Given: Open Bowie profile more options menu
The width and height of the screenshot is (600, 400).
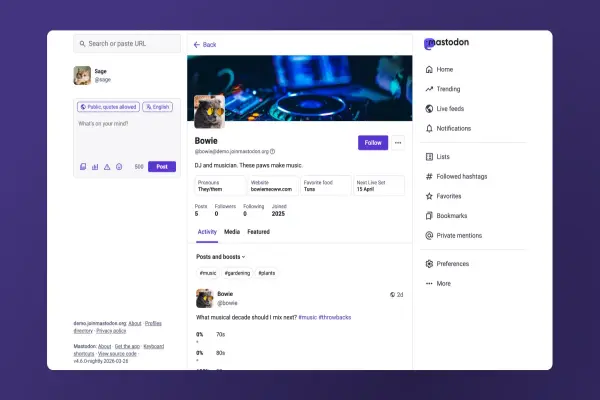Looking at the screenshot, I should click(x=398, y=143).
